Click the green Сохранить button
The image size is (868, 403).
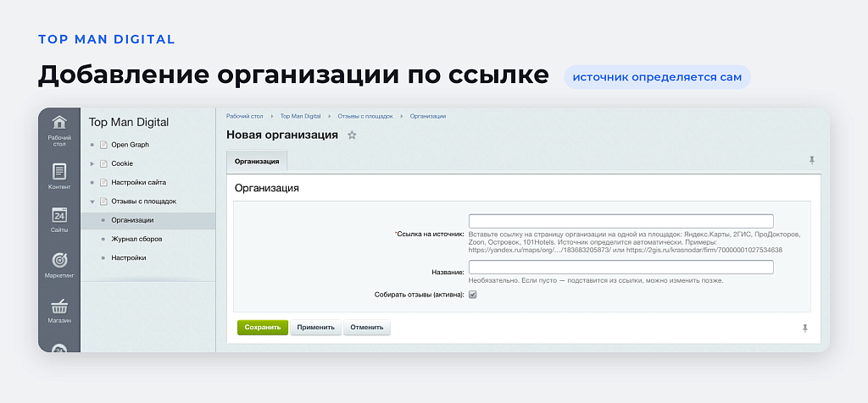coord(263,328)
